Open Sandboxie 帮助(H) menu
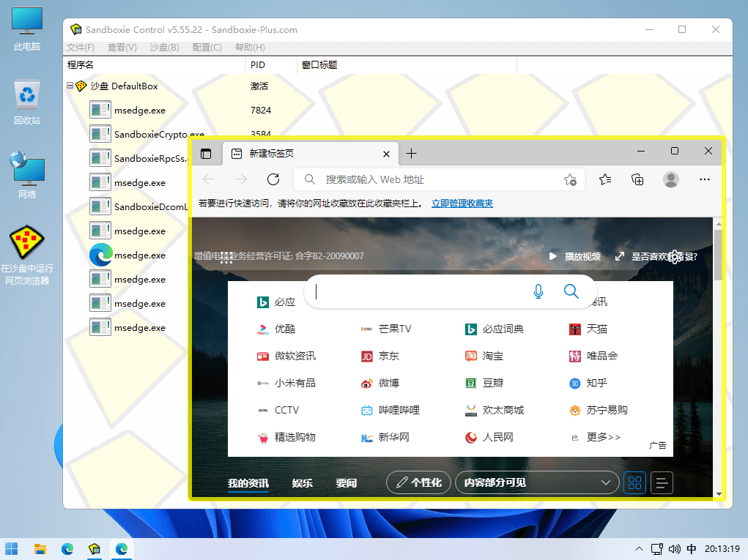Image resolution: width=748 pixels, height=560 pixels. (x=250, y=48)
